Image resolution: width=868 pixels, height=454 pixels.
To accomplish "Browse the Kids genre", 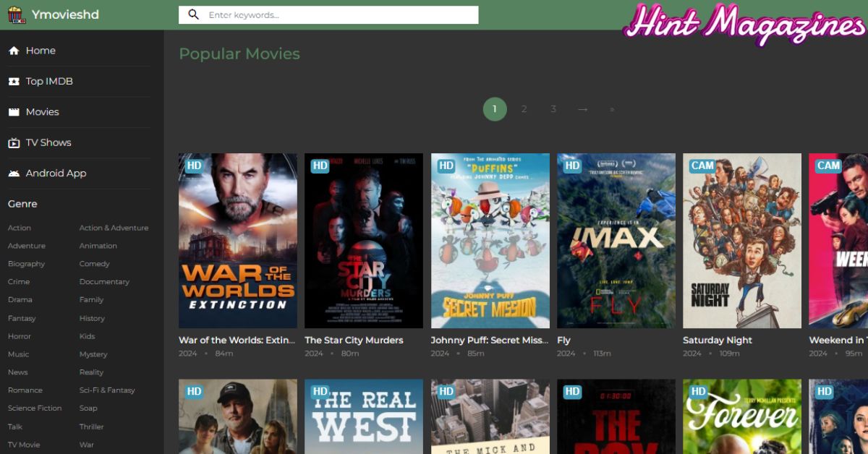I will (x=88, y=336).
